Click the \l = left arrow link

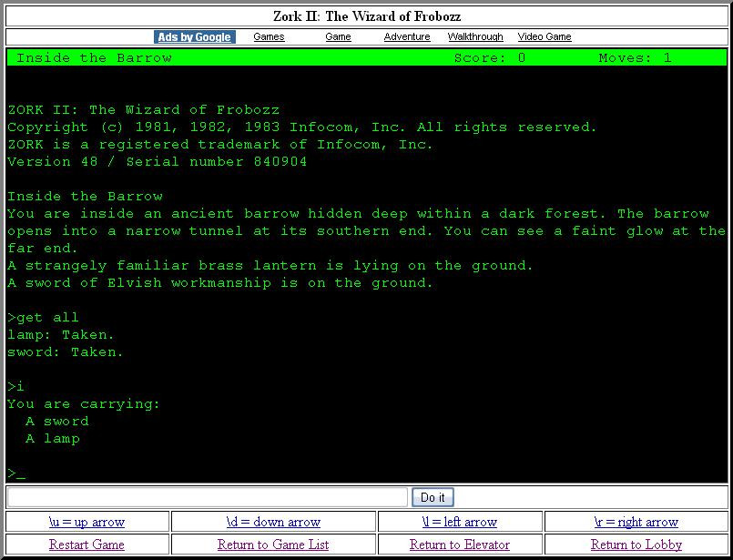(460, 522)
